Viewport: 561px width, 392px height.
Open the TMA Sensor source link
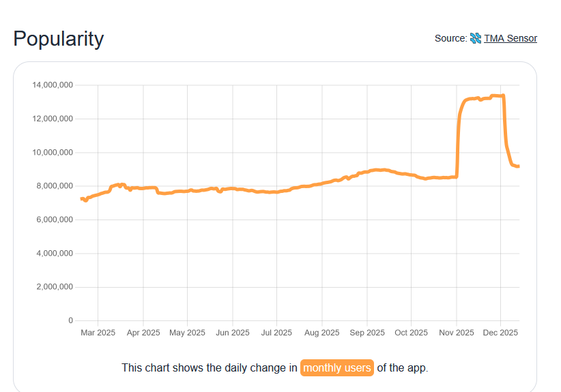[510, 38]
